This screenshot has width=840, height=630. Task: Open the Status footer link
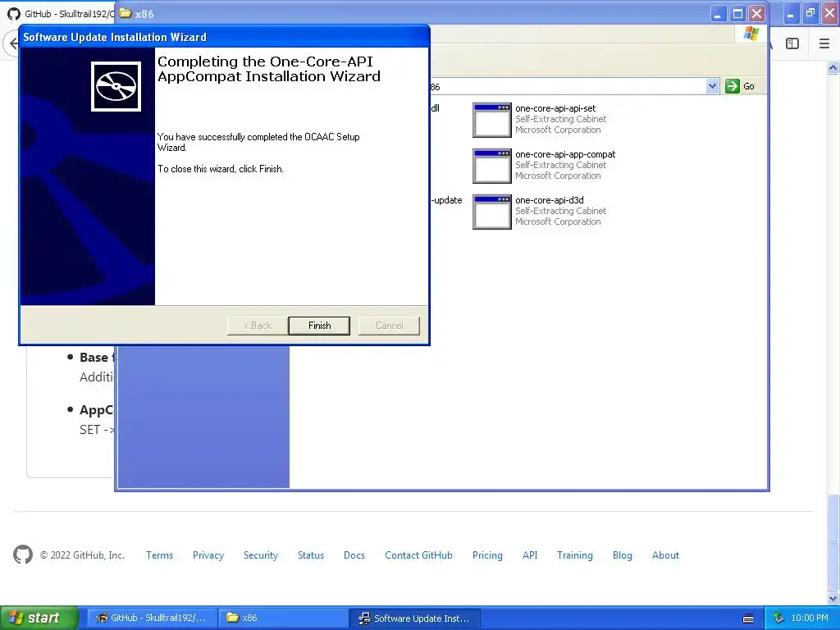[x=311, y=555]
